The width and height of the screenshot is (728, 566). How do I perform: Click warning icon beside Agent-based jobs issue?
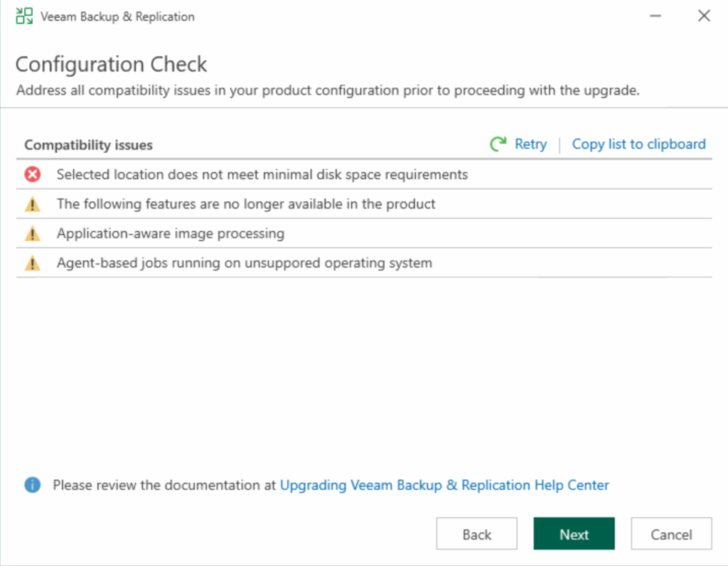point(33,264)
